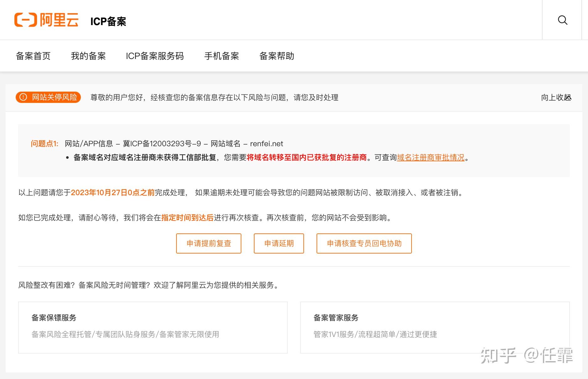The image size is (588, 379).
Task: Open the search magnifier icon
Action: coord(563,20)
